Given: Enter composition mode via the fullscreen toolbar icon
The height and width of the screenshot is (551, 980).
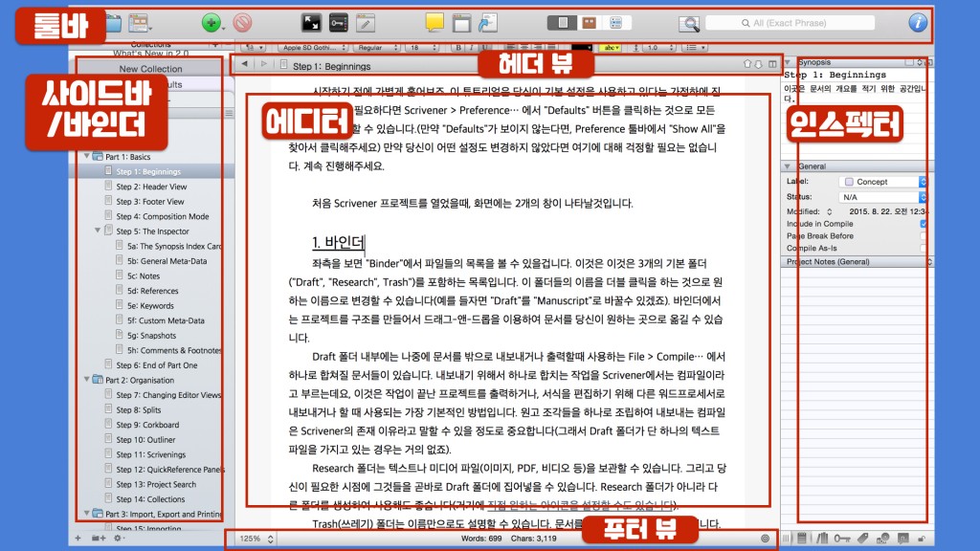Looking at the screenshot, I should (312, 23).
